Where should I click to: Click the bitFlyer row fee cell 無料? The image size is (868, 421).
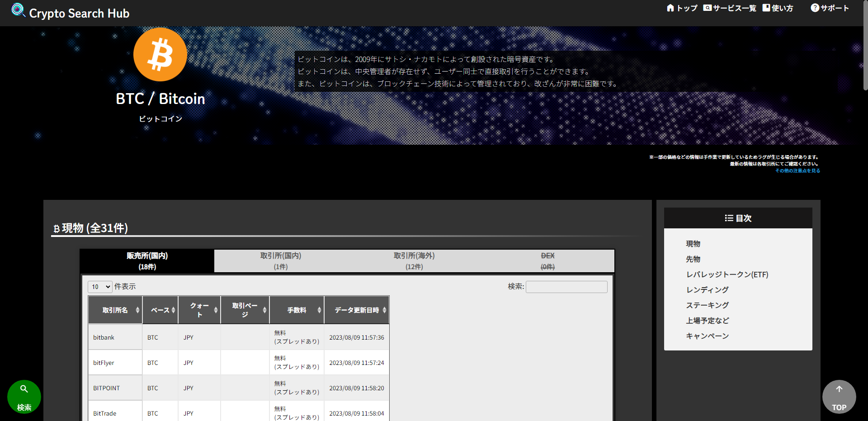[x=297, y=363]
